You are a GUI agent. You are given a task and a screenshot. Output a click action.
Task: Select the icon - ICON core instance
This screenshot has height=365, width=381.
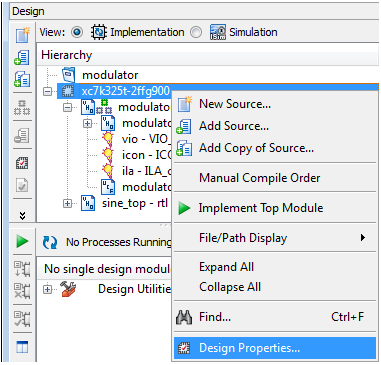point(147,155)
